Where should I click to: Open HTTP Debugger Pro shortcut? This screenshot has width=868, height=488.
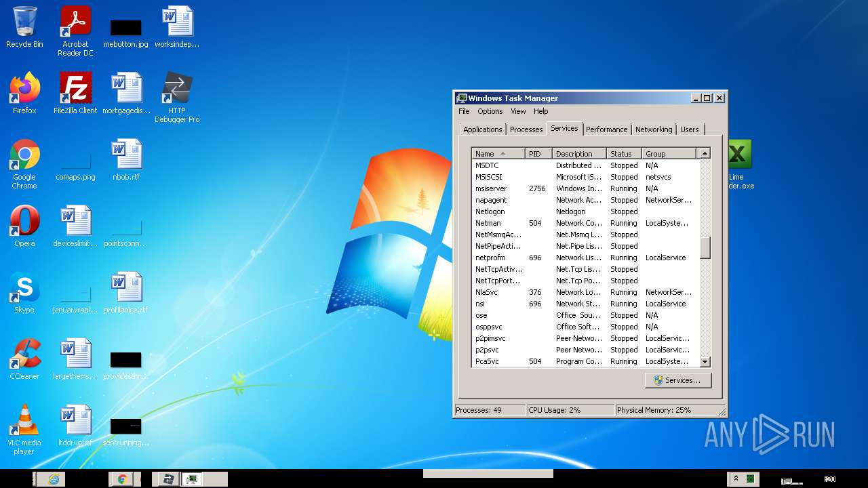(177, 98)
